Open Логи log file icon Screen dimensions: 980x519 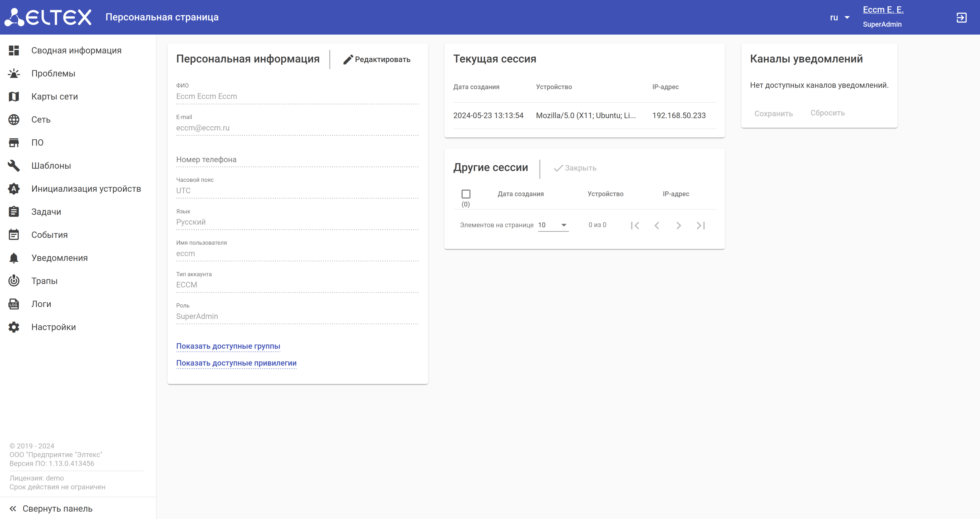point(14,304)
